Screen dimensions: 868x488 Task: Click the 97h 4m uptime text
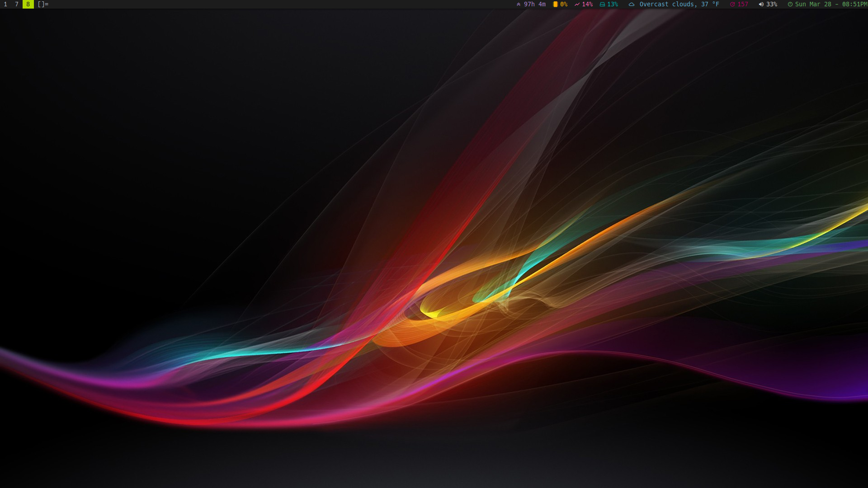click(x=534, y=4)
